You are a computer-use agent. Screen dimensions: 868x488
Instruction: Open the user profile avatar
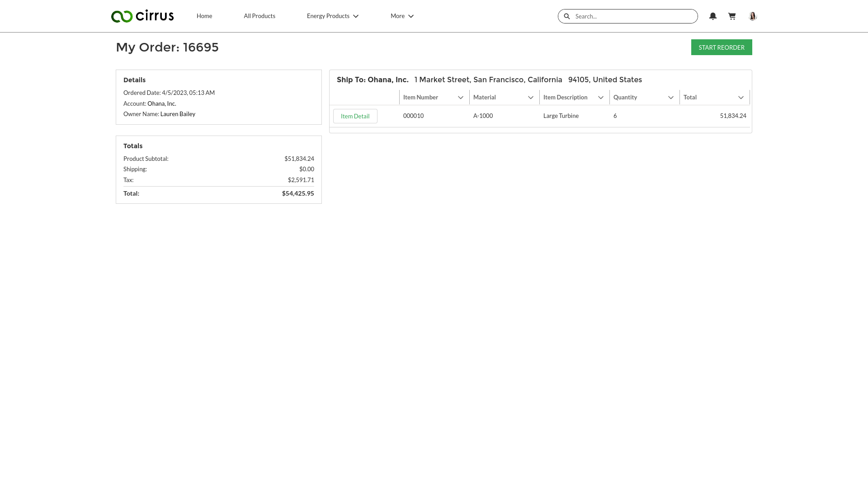(753, 16)
